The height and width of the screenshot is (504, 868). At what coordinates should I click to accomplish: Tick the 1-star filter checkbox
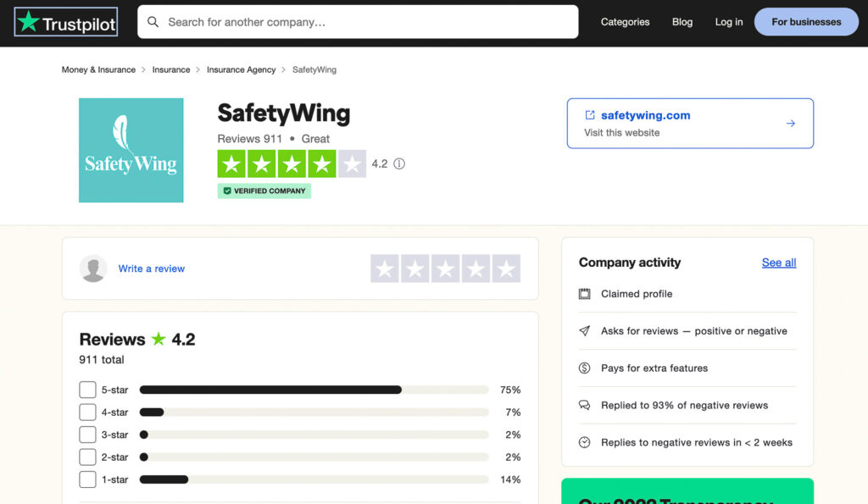tap(87, 479)
